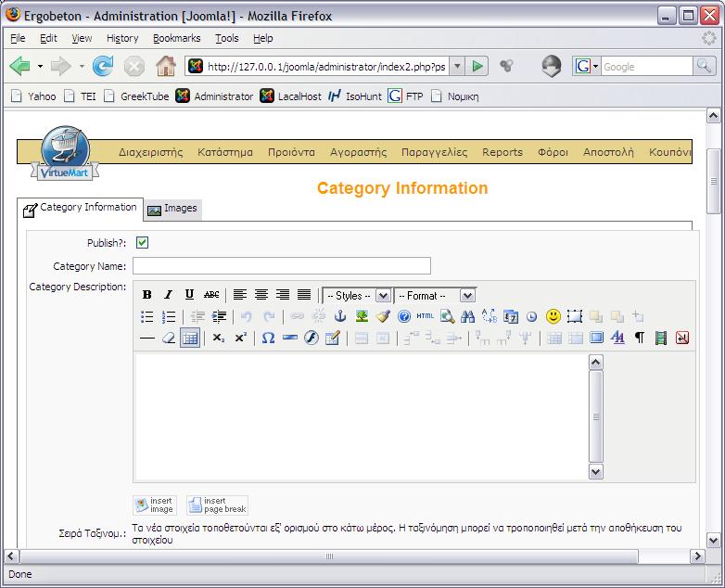Insert time clock icon

pyautogui.click(x=532, y=317)
